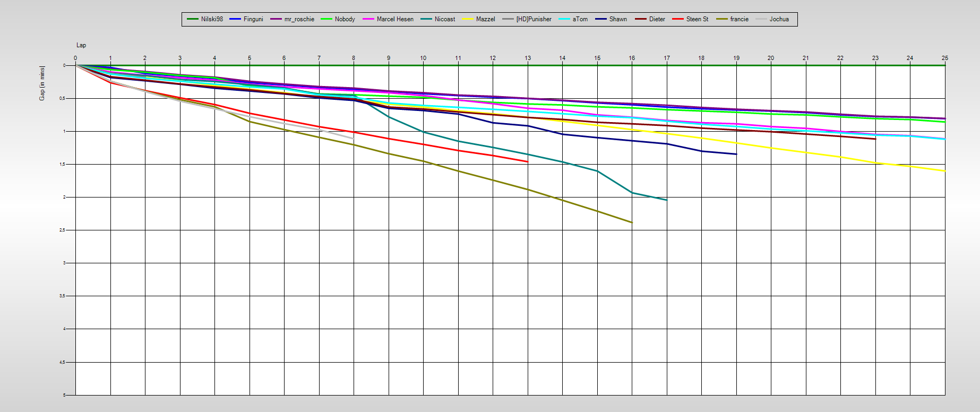
Task: Select the dark red Dieter legend swatch
Action: [x=640, y=19]
